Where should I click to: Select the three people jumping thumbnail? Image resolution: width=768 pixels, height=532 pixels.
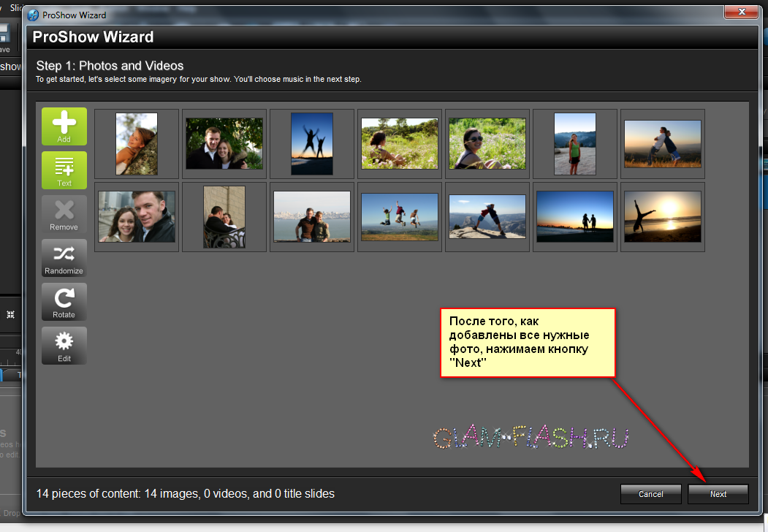(400, 217)
